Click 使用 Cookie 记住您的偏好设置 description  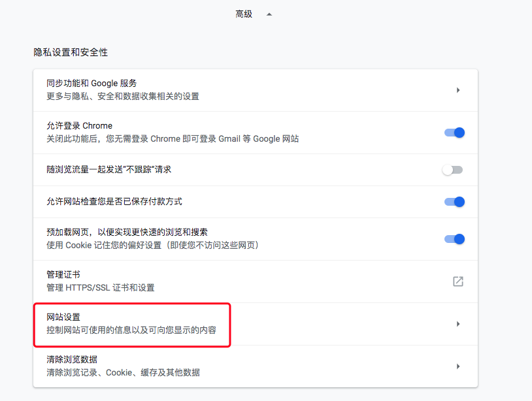[x=153, y=246]
